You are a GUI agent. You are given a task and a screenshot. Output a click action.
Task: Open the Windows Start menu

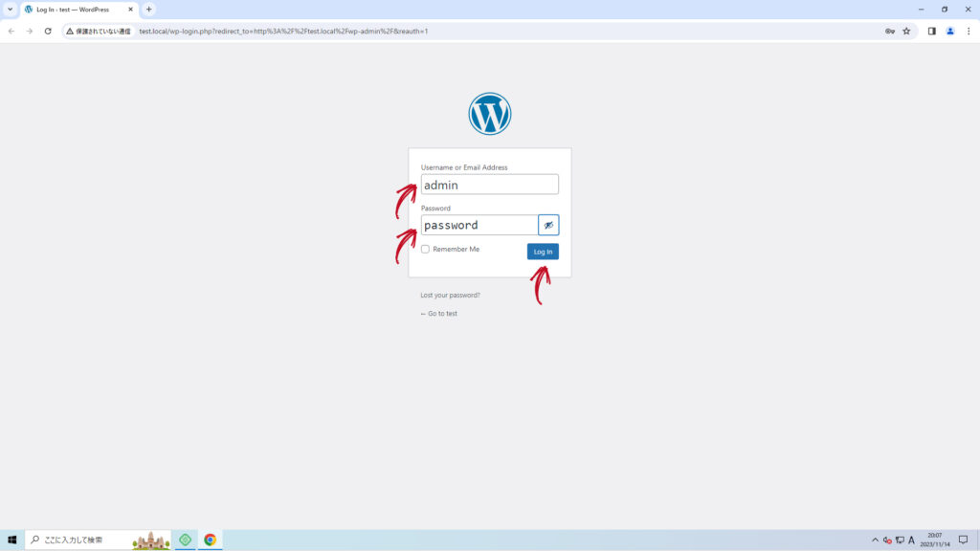[x=11, y=540]
